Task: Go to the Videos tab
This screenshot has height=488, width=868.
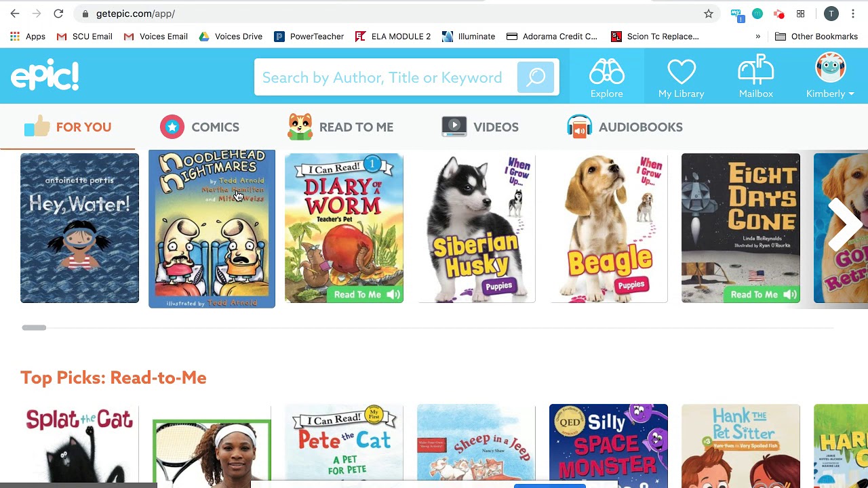Action: [x=480, y=127]
